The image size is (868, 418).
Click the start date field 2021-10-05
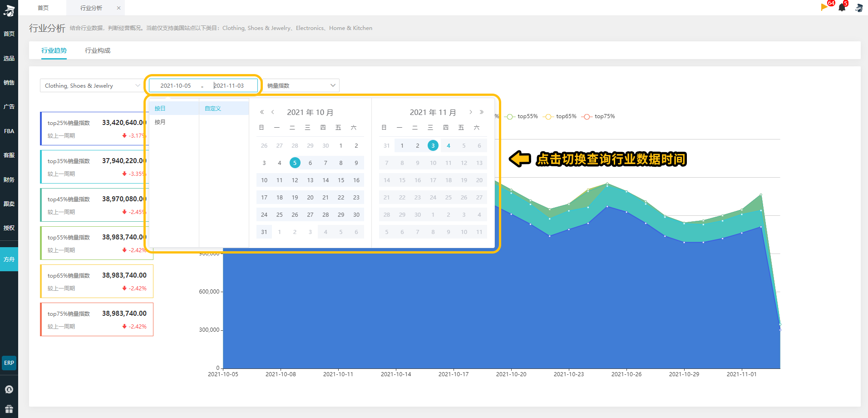click(175, 85)
